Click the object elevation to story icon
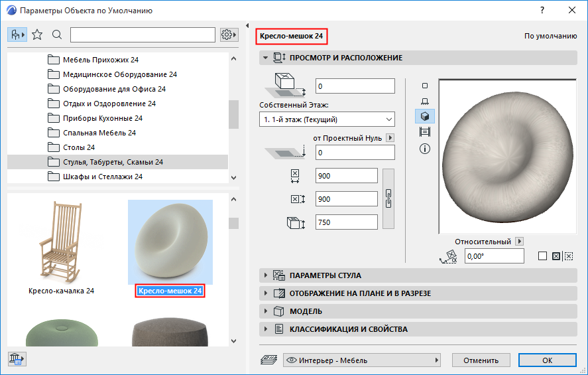Viewport: 588px width, 375px height. 286,85
